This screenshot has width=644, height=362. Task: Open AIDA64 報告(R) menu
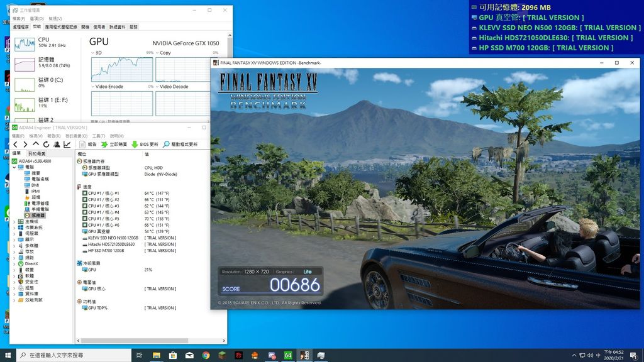(54, 136)
